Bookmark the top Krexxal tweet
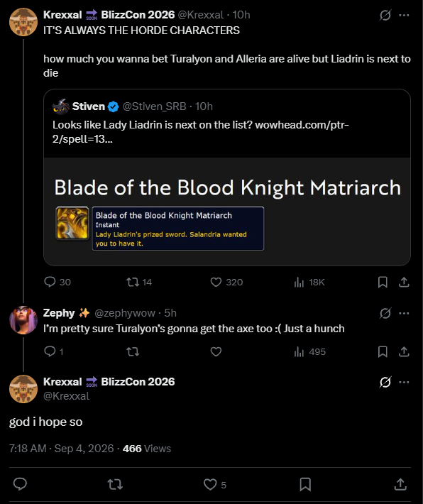423x504 pixels. 383,282
